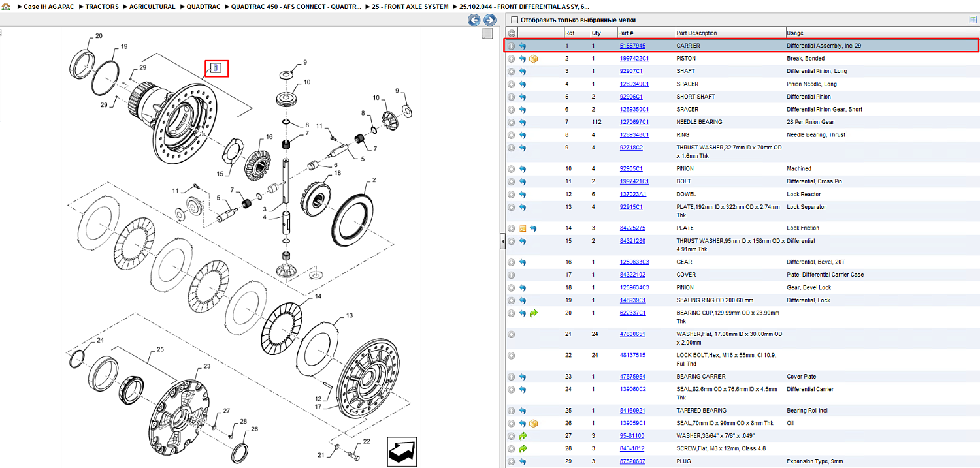Image resolution: width=980 pixels, height=468 pixels.
Task: Expand the QUADTRAC breadcrumb level
Action: tap(203, 7)
